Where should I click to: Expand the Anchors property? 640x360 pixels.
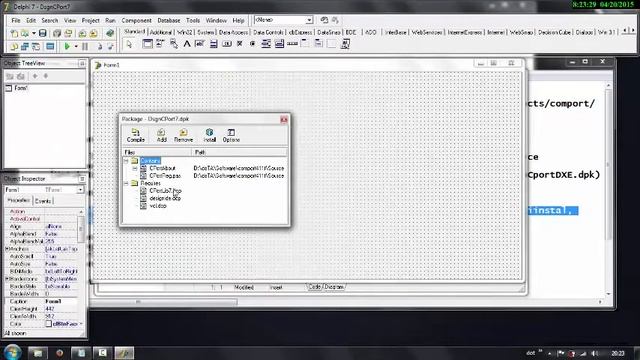click(x=7, y=249)
